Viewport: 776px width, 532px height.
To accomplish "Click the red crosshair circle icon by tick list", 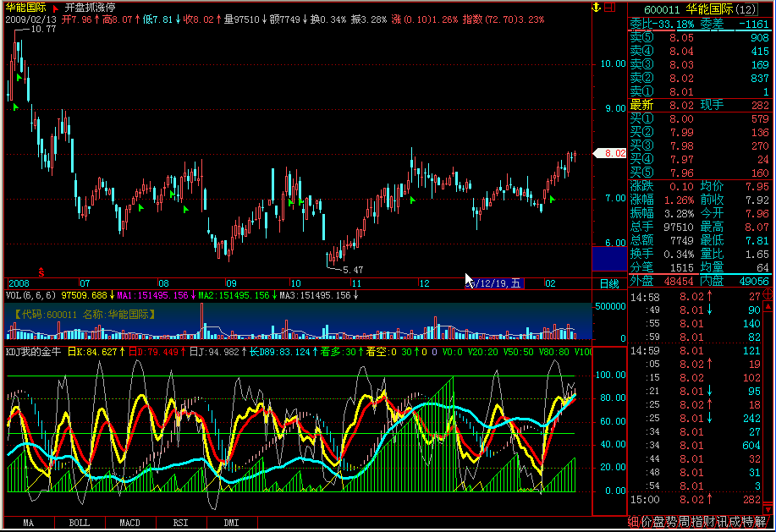I will [x=768, y=294].
